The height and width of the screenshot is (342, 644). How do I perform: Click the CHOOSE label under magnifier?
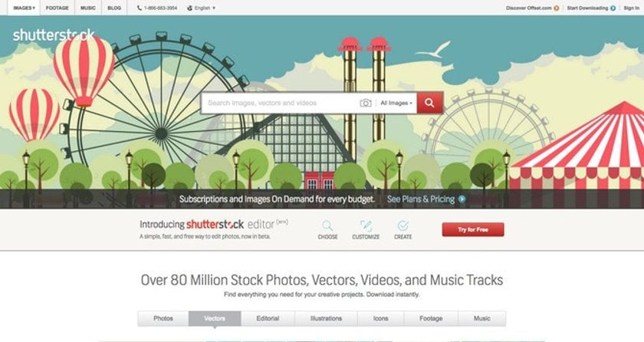click(x=328, y=237)
